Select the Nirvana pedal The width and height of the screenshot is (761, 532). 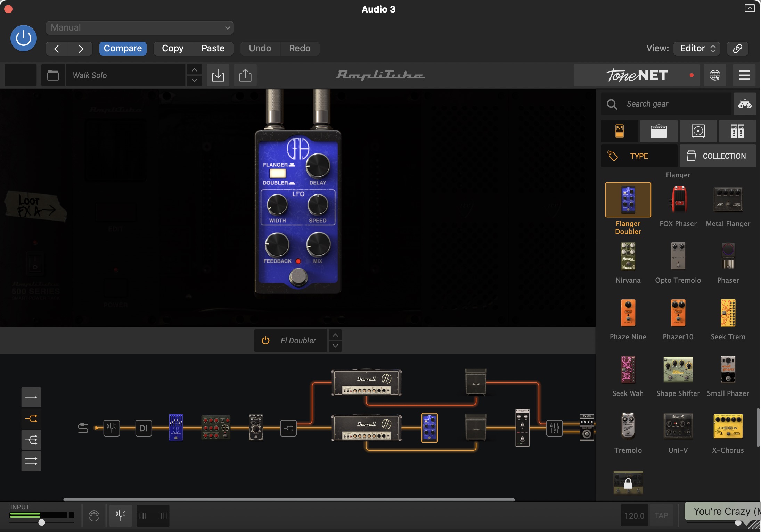coord(628,256)
